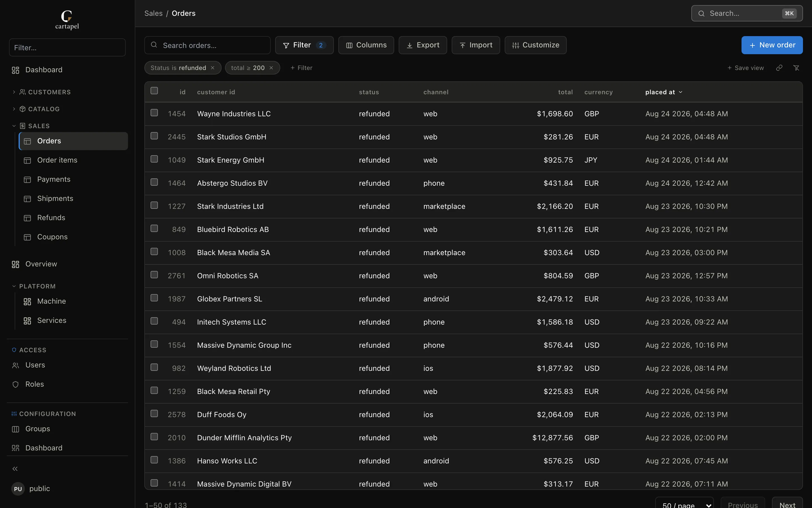Focus the Search orders input field

[207, 45]
